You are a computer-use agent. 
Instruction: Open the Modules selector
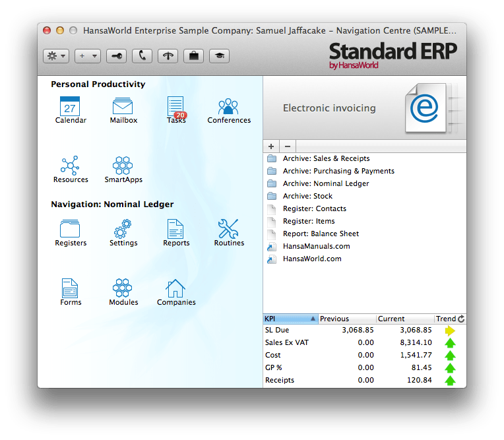pyautogui.click(x=123, y=292)
